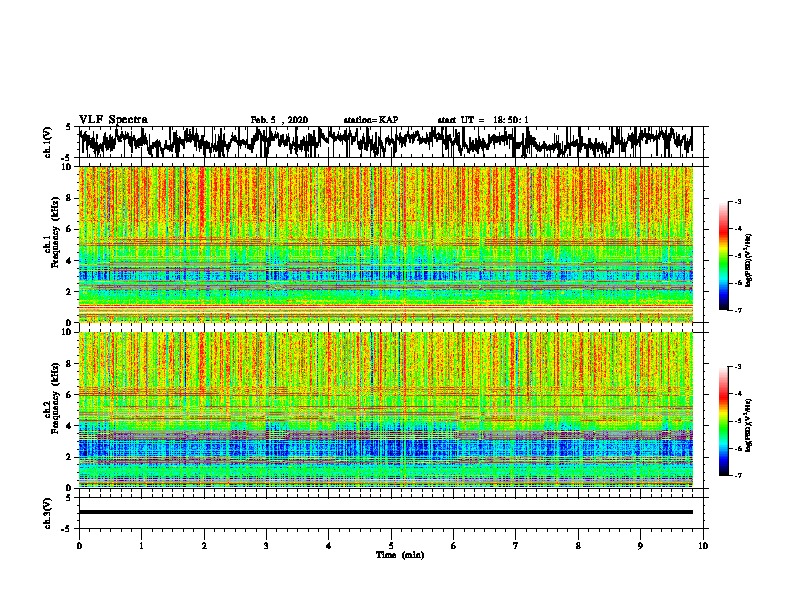This screenshot has height=612, width=792.
Task: Click time axis tick label "5"
Action: click(391, 546)
